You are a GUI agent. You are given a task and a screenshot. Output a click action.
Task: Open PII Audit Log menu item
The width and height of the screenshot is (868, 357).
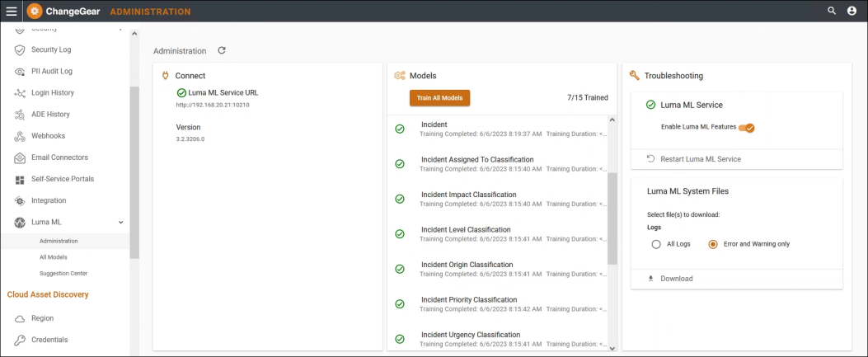point(51,72)
